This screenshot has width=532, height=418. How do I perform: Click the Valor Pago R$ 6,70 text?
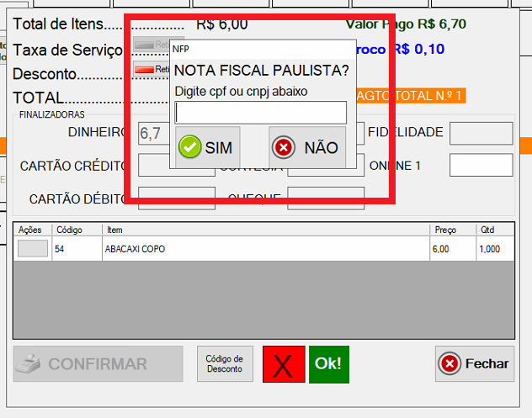point(406,24)
